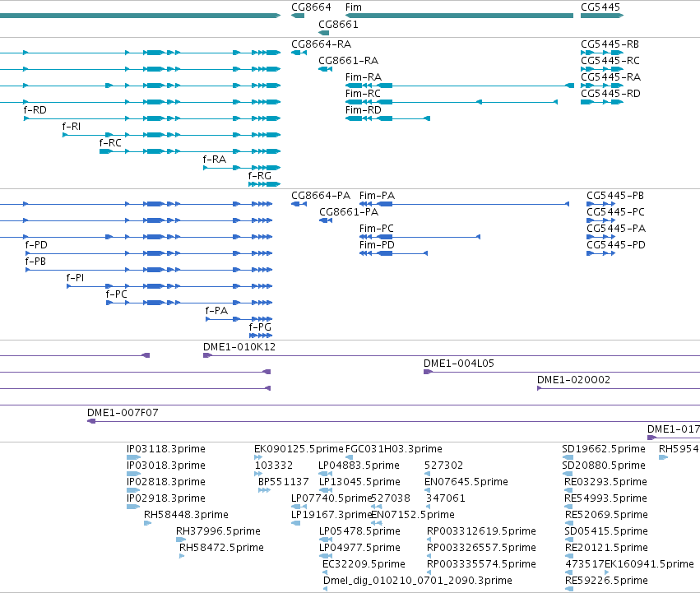Click the f-PD protein label

tap(36, 246)
